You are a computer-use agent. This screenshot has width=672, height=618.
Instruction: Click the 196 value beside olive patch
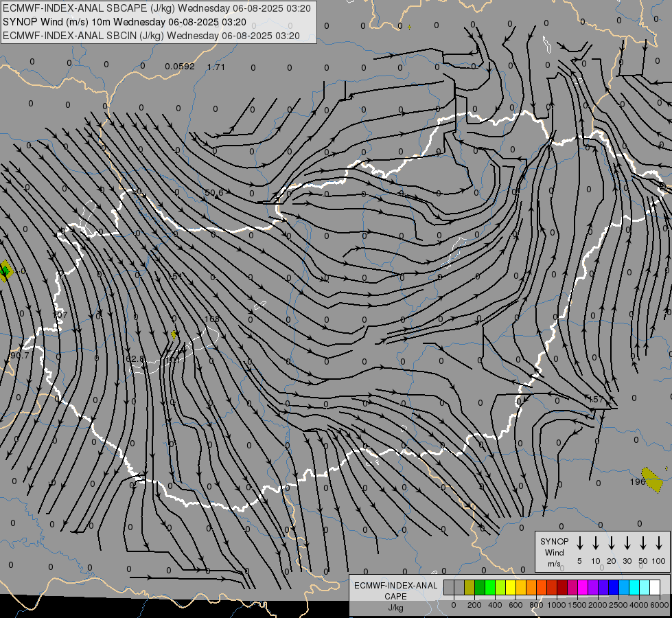pyautogui.click(x=638, y=481)
